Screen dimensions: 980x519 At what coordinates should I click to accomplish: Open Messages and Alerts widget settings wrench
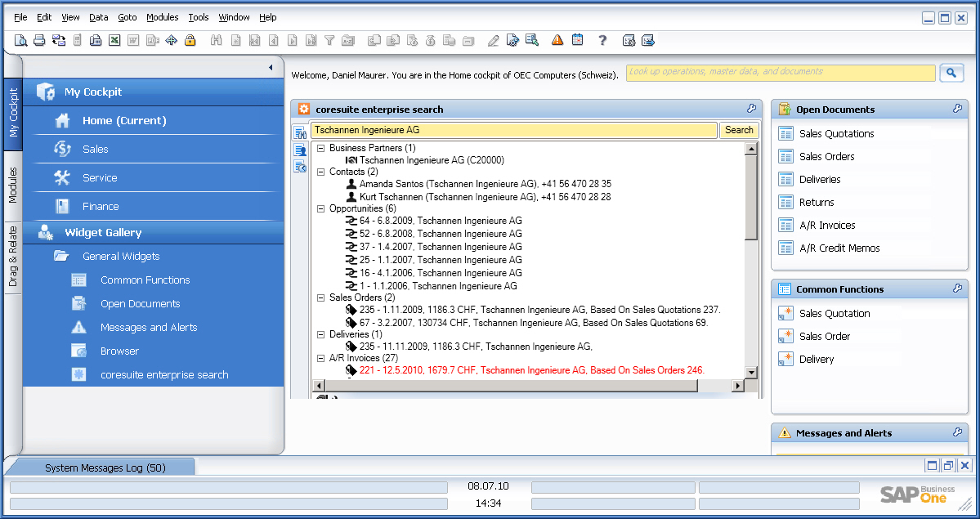pyautogui.click(x=957, y=432)
